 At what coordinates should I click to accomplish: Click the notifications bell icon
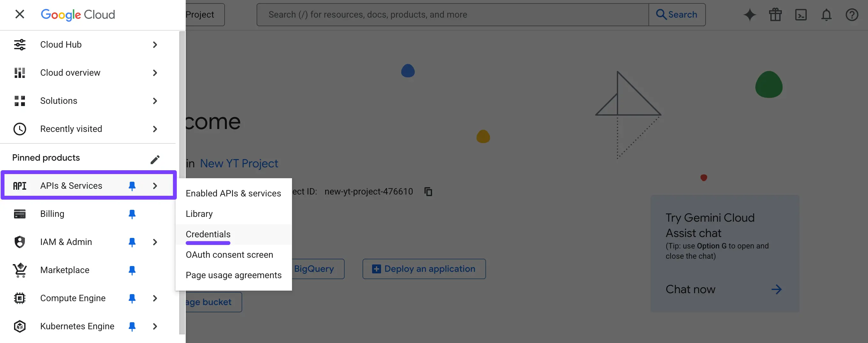click(x=827, y=14)
